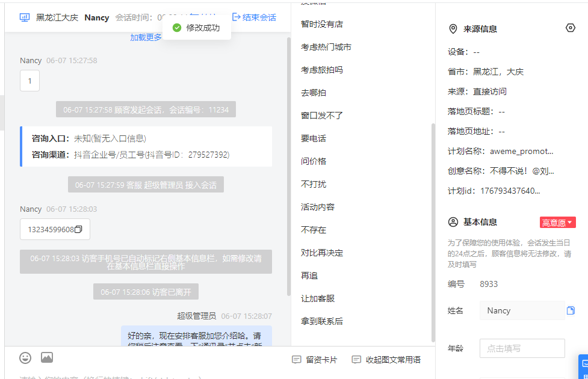Click the message bubble containing 1

click(x=29, y=81)
